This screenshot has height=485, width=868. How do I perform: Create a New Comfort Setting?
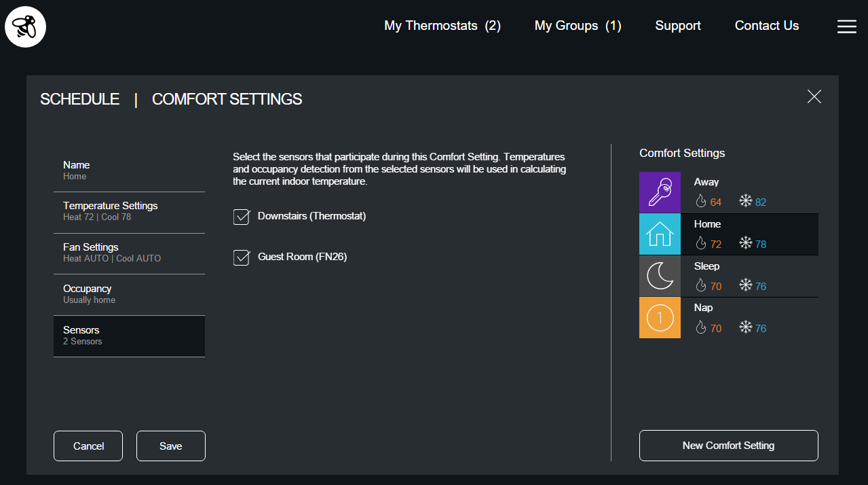[x=728, y=446]
